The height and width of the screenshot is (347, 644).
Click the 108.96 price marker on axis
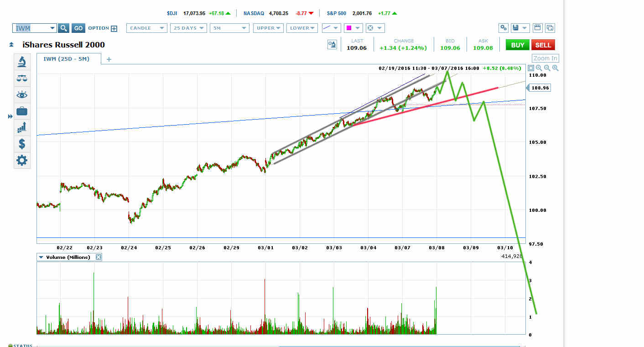(x=539, y=87)
